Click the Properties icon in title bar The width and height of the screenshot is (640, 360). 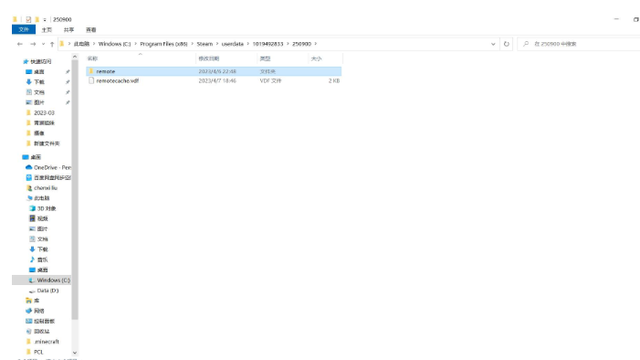28,19
